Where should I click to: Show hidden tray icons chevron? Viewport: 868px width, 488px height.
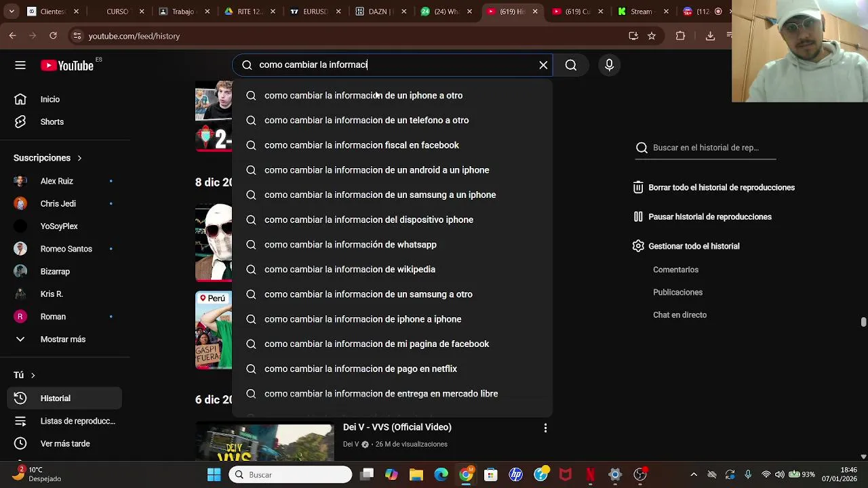tap(694, 474)
